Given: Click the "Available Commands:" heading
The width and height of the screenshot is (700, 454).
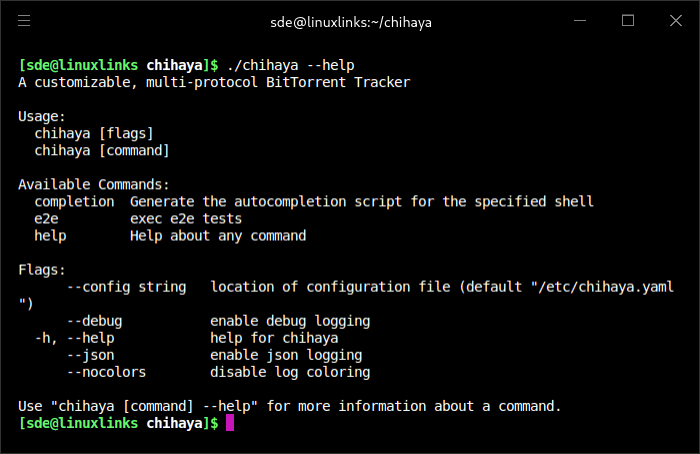Looking at the screenshot, I should 94,184.
